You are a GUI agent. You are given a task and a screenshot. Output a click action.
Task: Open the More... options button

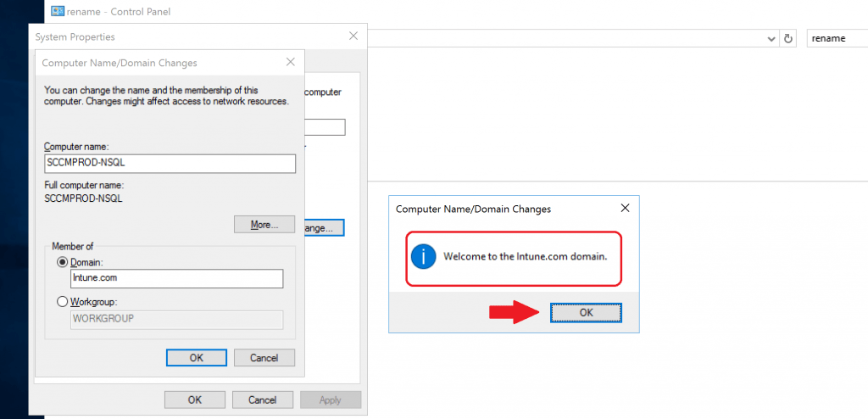(264, 225)
